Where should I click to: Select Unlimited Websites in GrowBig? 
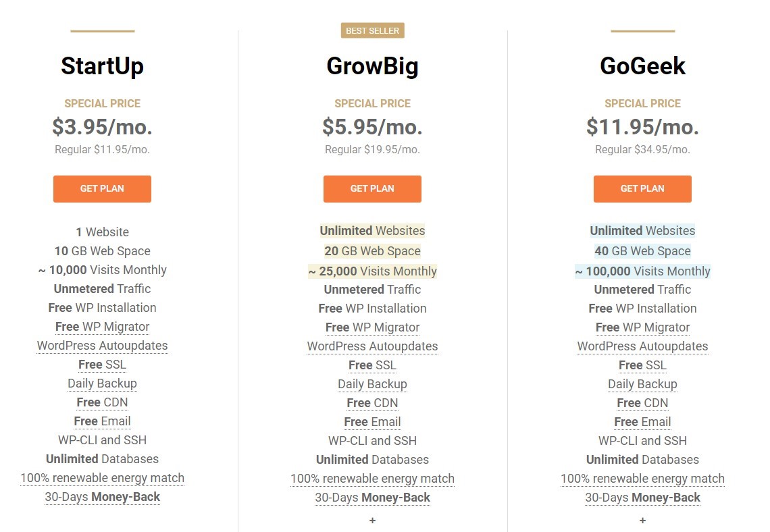click(x=372, y=231)
